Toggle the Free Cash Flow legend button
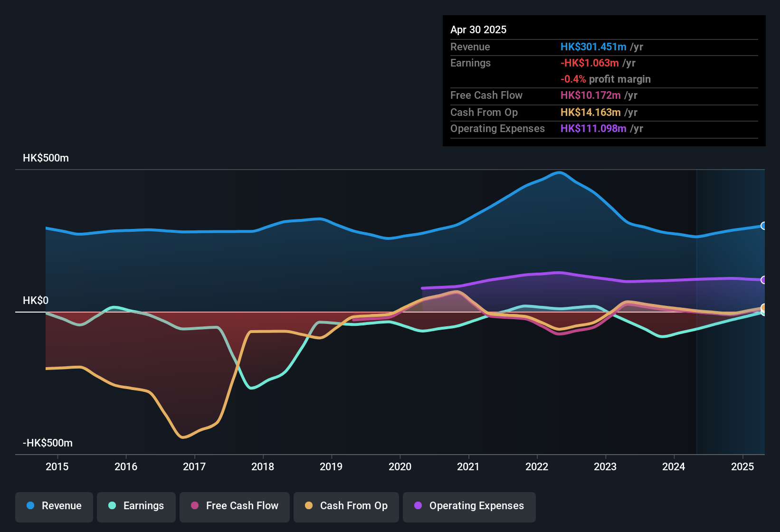This screenshot has height=532, width=780. tap(235, 506)
